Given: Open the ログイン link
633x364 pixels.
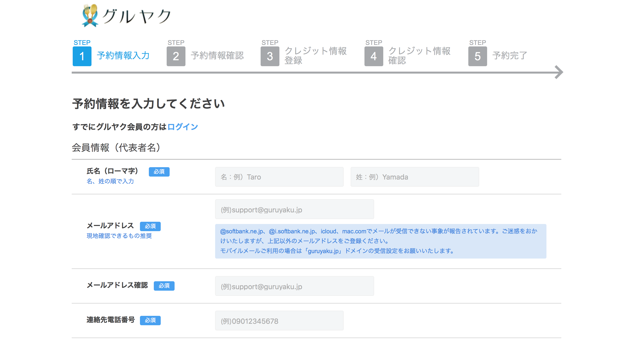Looking at the screenshot, I should (x=182, y=127).
